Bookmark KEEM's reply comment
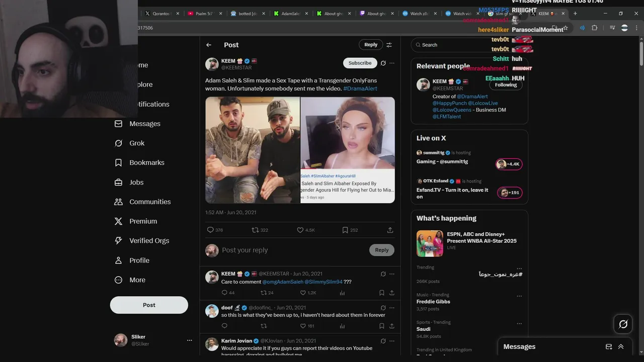 382,293
